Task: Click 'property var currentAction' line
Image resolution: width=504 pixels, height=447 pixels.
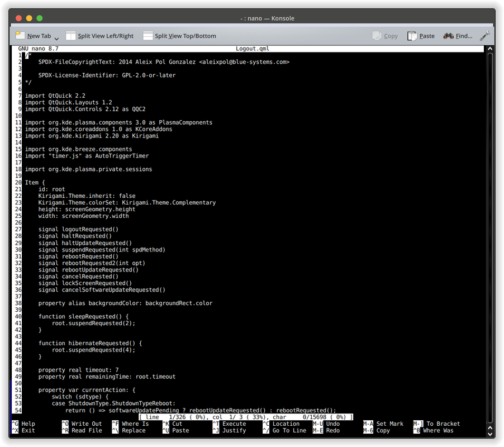Action: [x=87, y=390]
